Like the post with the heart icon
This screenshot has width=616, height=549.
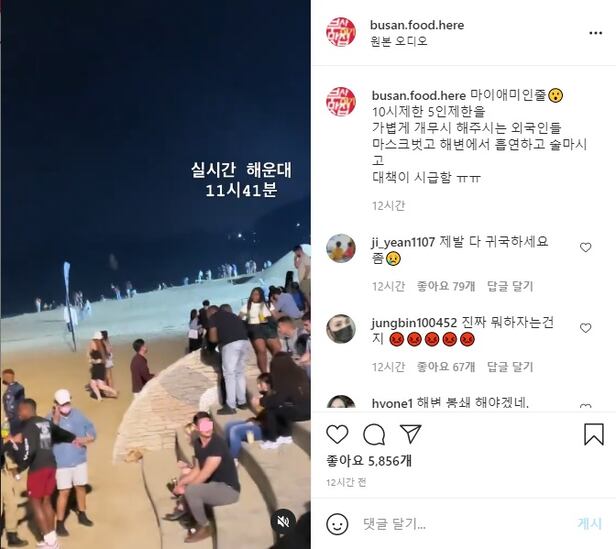coord(337,434)
